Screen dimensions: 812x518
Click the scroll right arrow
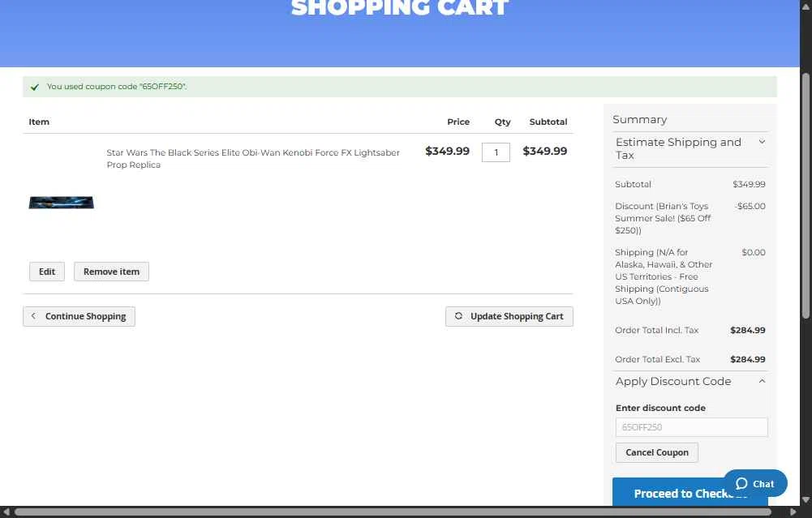point(793,512)
